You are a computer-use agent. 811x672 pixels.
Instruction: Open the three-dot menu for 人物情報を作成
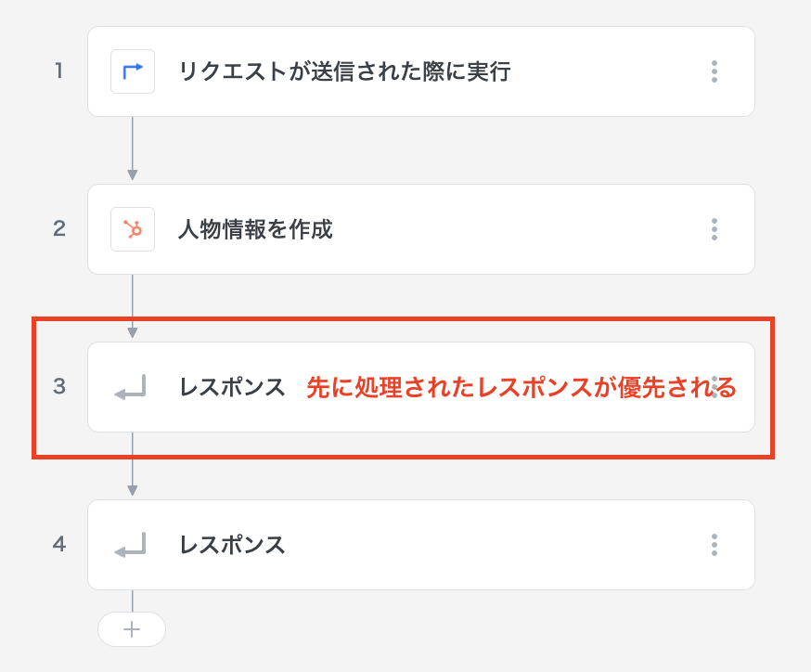pyautogui.click(x=714, y=229)
